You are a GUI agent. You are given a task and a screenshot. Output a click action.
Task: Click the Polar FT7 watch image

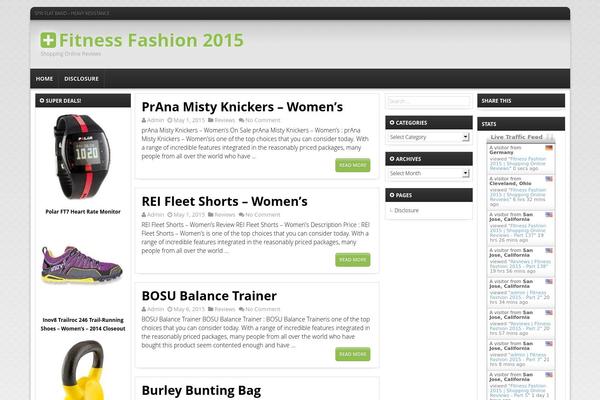[82, 157]
